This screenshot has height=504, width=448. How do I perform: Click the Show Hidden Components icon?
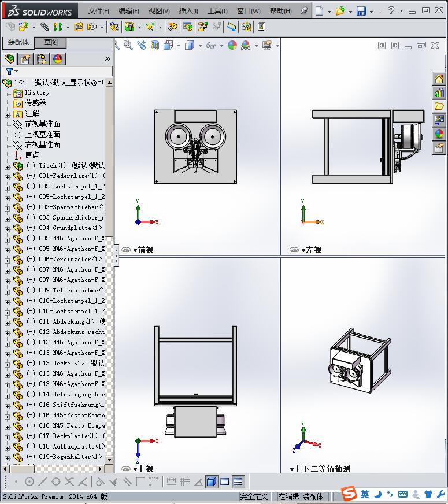[x=114, y=27]
